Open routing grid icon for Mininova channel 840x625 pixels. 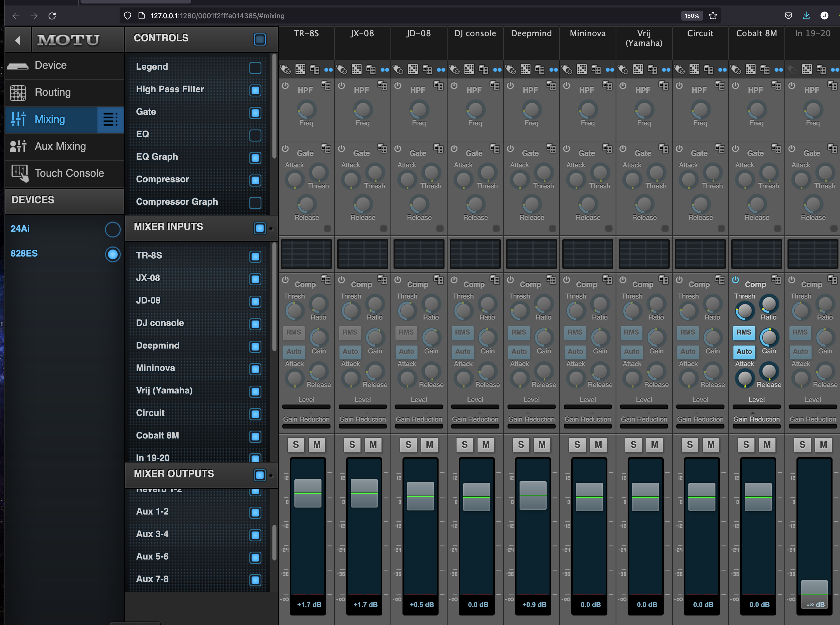point(582,70)
